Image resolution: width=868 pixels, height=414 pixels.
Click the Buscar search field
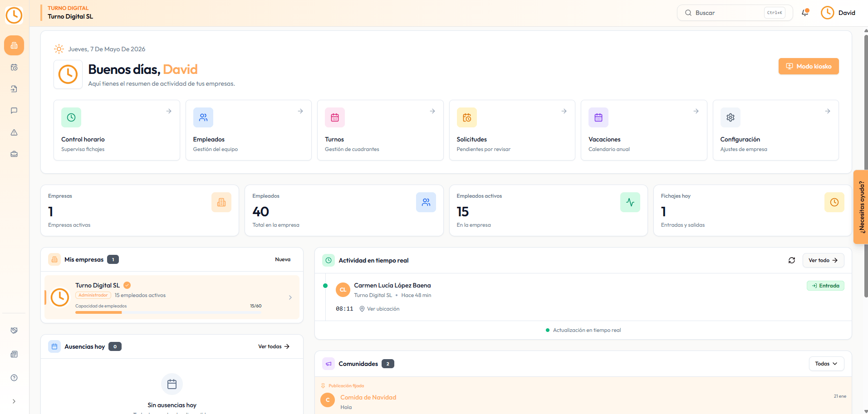click(x=735, y=13)
